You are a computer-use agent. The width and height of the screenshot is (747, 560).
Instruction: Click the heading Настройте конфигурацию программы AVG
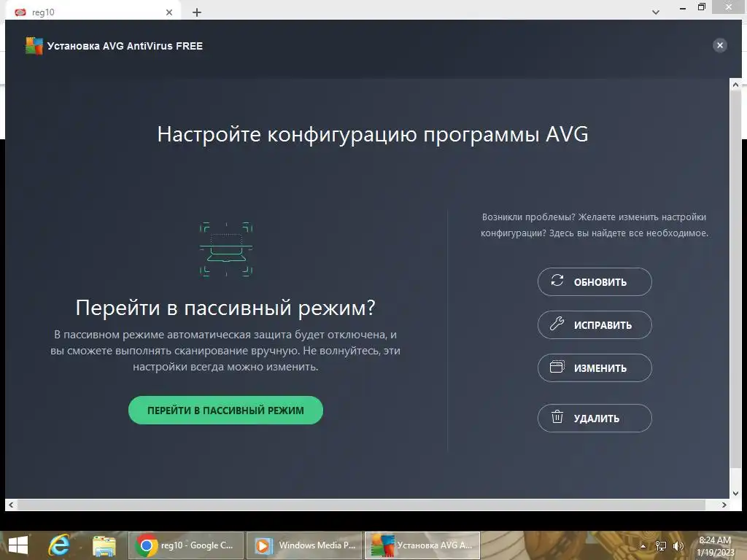[373, 134]
